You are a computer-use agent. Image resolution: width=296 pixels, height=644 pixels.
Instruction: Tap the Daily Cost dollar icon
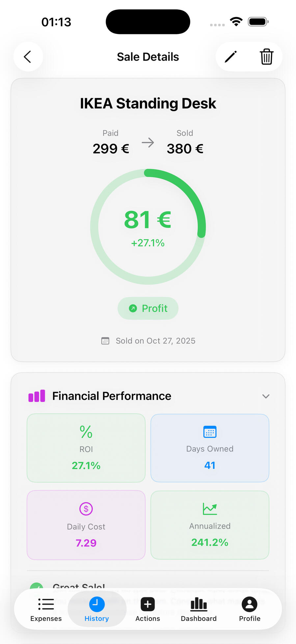[86, 509]
